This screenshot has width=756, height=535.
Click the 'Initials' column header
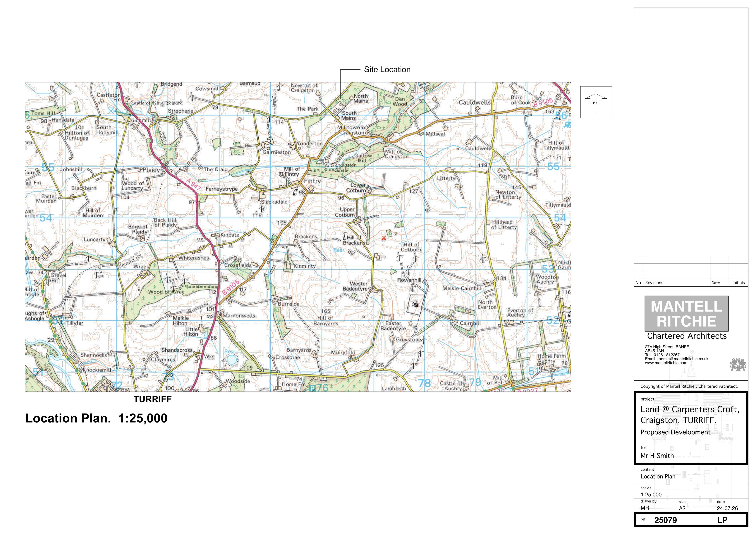coord(738,283)
